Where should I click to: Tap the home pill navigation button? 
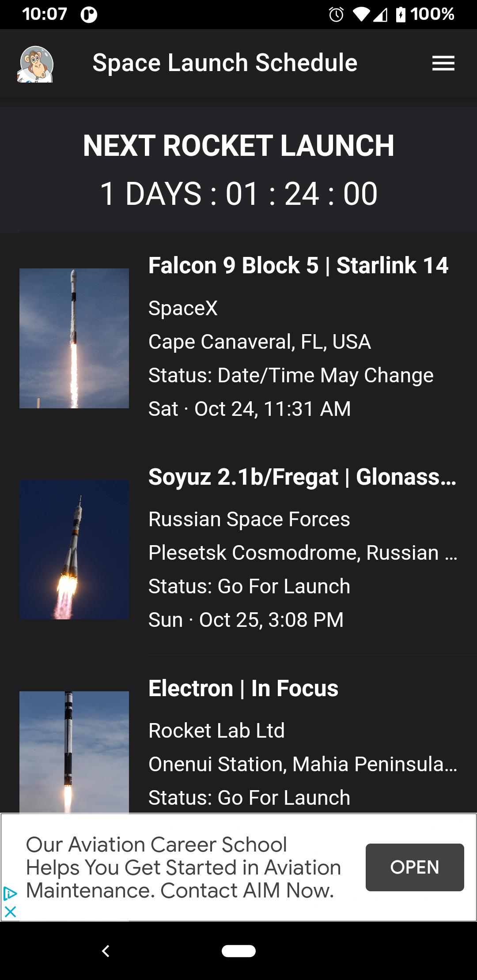(x=238, y=951)
